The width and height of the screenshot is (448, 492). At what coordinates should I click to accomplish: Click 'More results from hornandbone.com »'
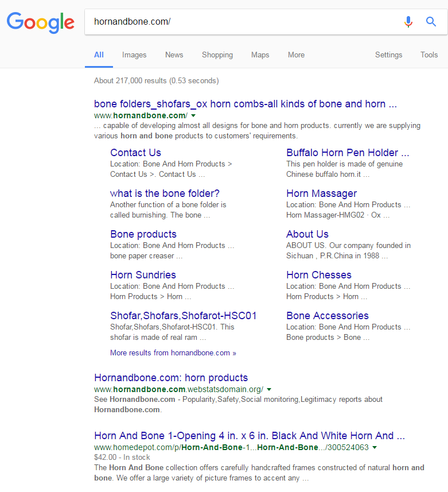pos(173,352)
